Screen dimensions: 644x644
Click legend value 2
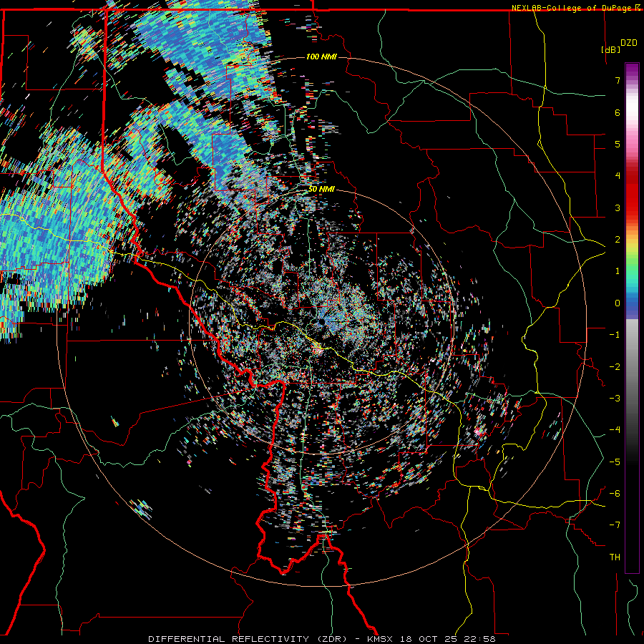[x=618, y=240]
